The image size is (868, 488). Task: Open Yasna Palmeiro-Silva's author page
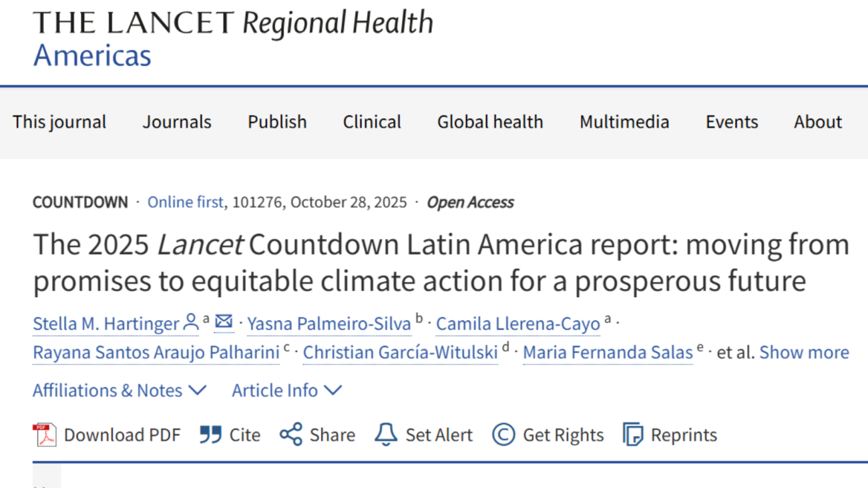click(329, 323)
